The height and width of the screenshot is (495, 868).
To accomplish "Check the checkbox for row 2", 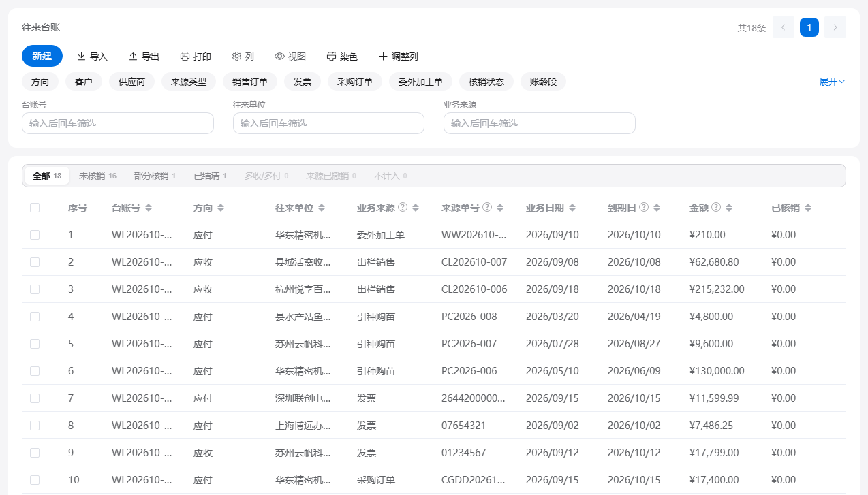I will [x=35, y=262].
